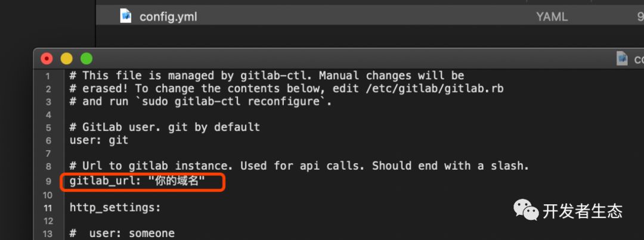Click line number 6 in the gutter
The height and width of the screenshot is (240, 644).
point(48,141)
